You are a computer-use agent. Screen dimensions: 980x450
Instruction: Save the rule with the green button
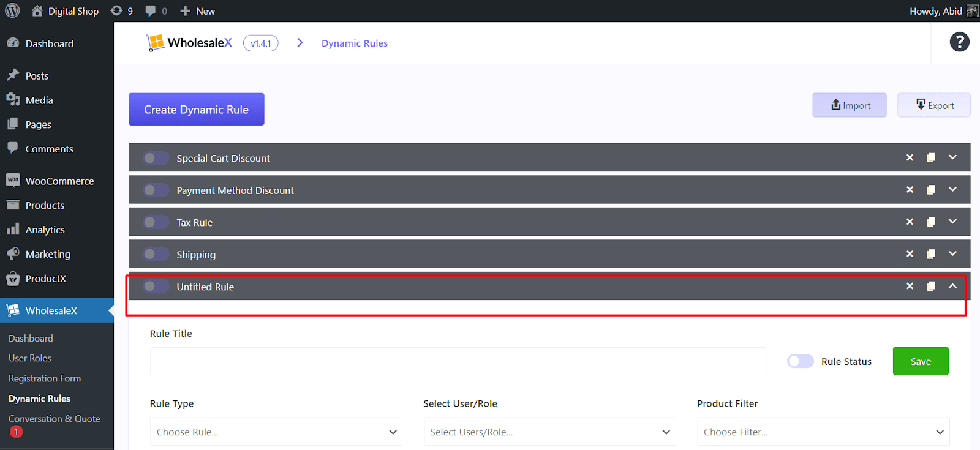coord(921,361)
